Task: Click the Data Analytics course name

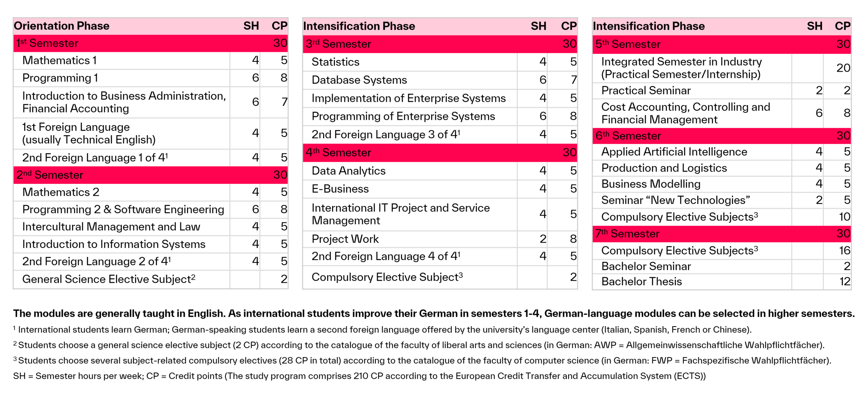Action: 349,171
